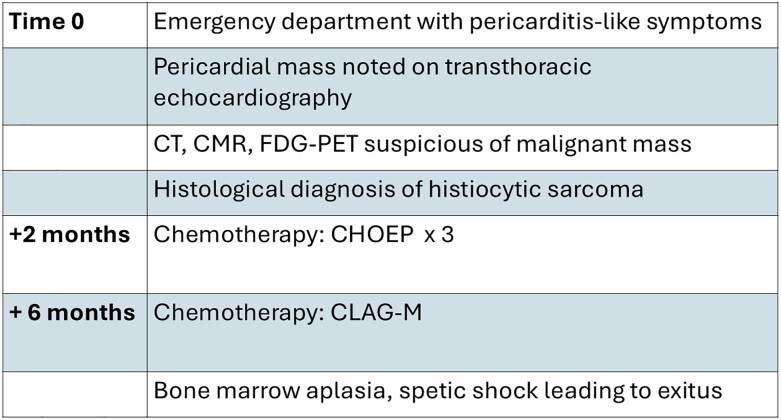
Task: Click the histiocytic sarcoma diagnosis cell
Action: pyautogui.click(x=462, y=193)
